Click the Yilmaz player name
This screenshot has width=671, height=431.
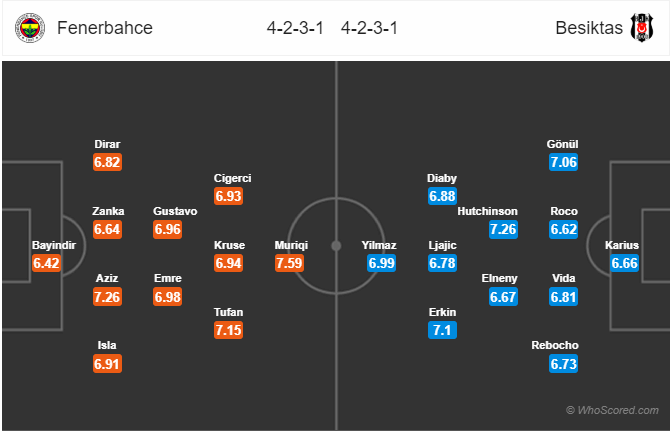coord(379,245)
